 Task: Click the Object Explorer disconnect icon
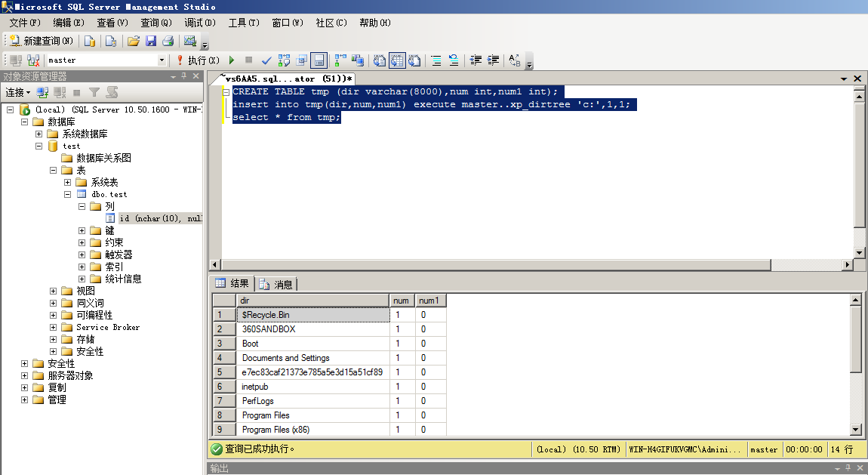coord(60,92)
